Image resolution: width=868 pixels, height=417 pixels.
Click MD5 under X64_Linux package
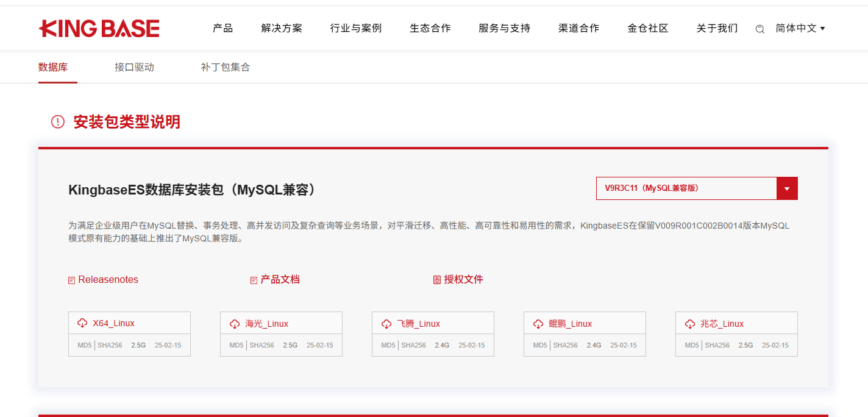[85, 345]
